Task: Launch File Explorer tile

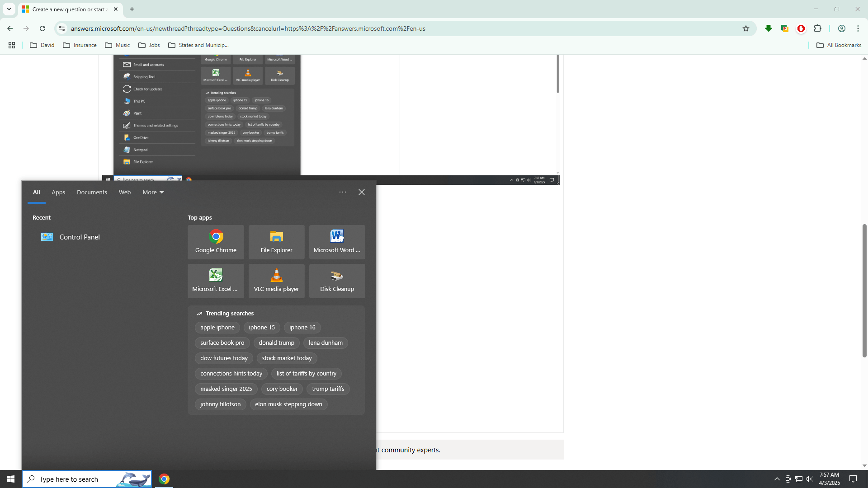Action: coord(276,242)
